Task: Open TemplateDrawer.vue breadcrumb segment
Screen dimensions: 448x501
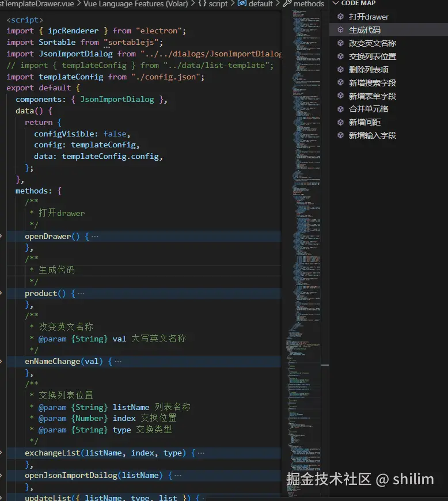Action: click(x=37, y=4)
